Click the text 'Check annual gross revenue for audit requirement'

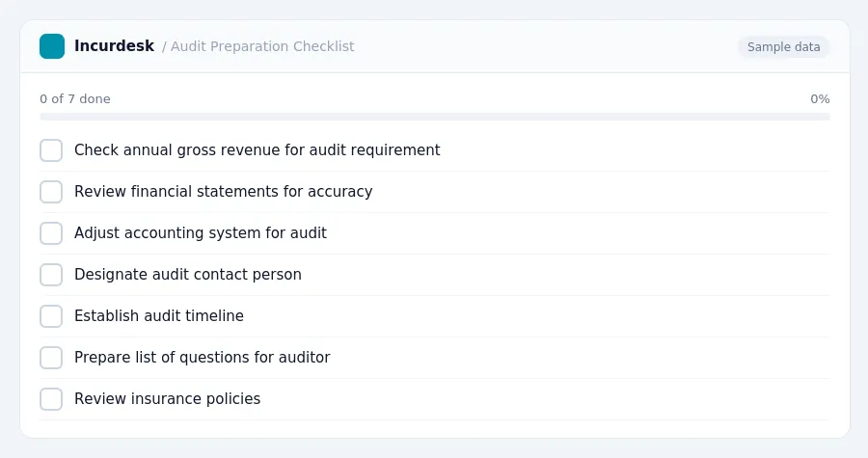click(x=257, y=149)
